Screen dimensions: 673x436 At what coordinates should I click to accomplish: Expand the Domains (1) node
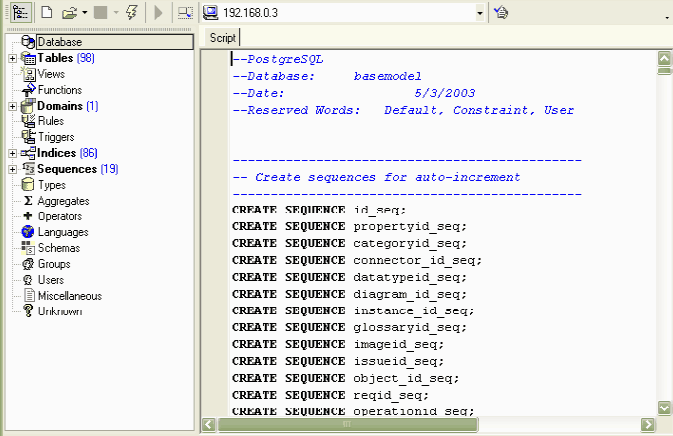coord(12,106)
